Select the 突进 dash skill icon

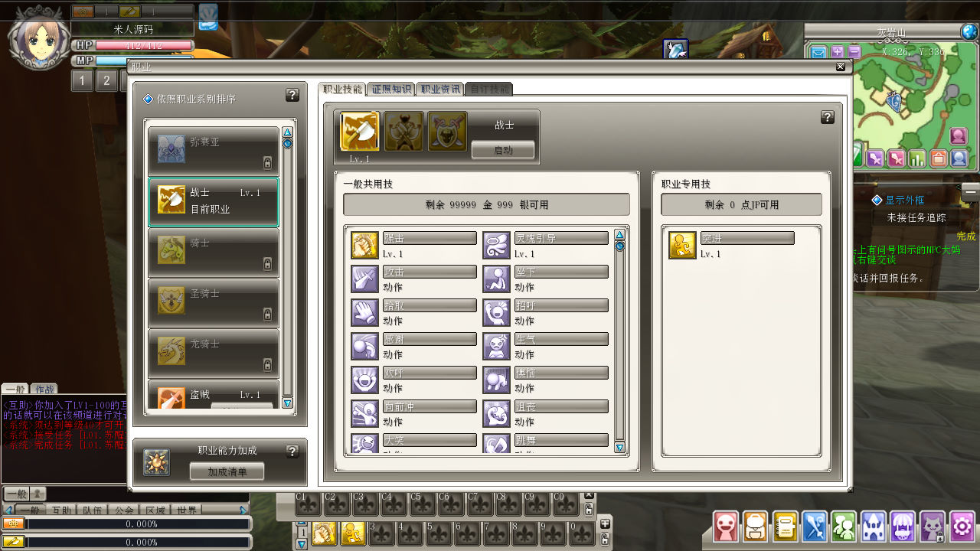click(x=682, y=245)
